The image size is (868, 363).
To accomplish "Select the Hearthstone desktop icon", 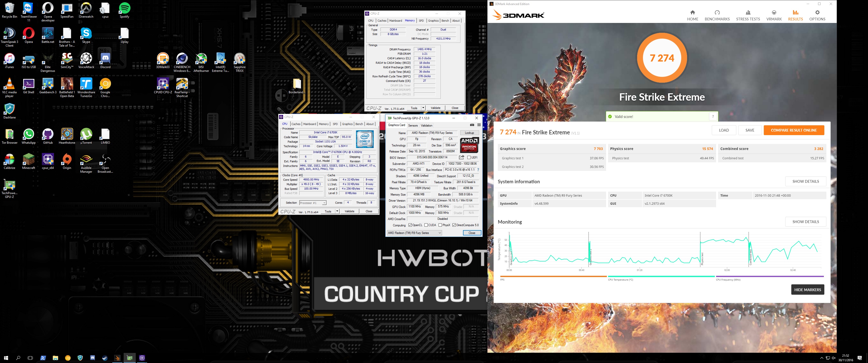I will click(67, 136).
